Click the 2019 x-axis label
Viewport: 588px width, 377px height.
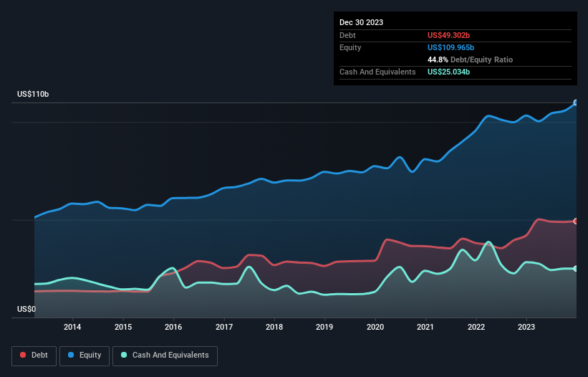324,327
